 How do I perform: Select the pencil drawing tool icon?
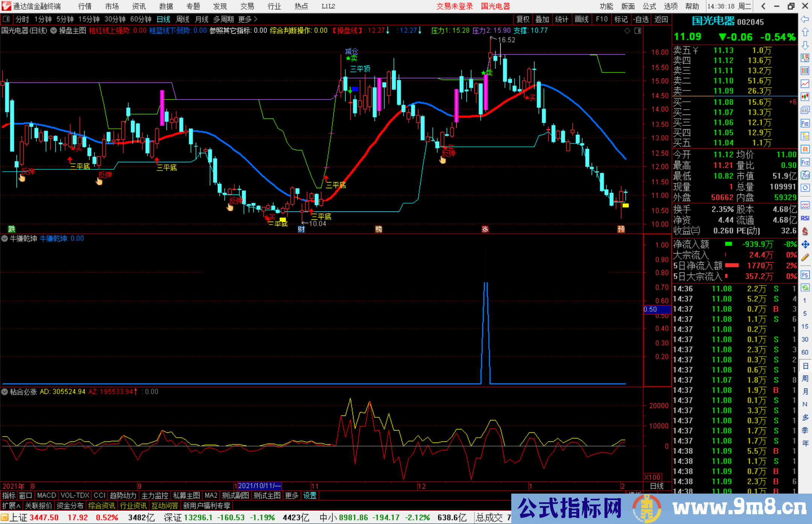(805, 258)
